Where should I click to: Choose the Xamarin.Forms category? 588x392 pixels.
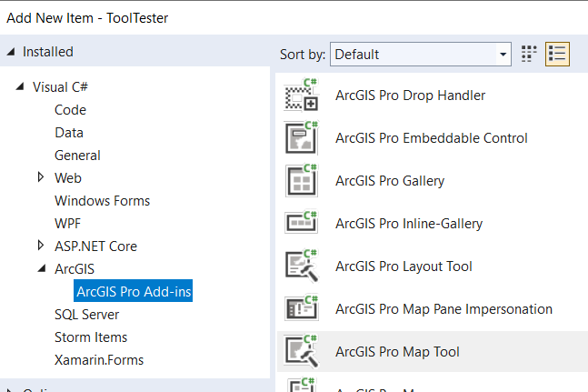pos(98,360)
